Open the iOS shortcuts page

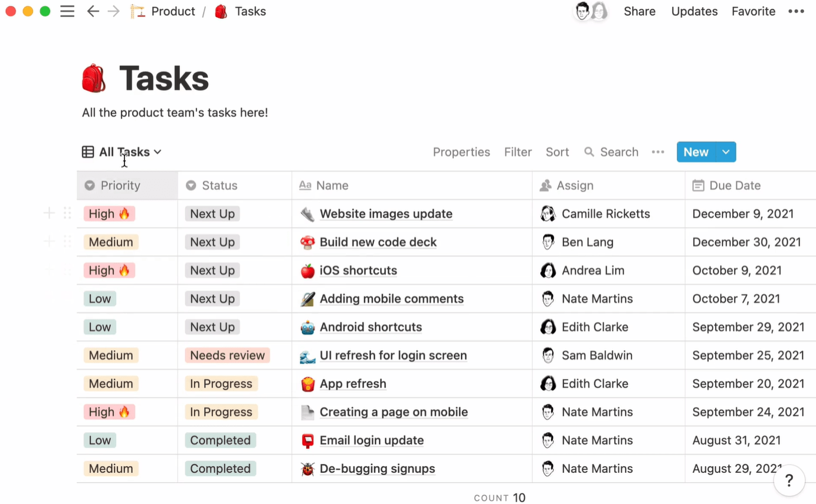pyautogui.click(x=358, y=271)
